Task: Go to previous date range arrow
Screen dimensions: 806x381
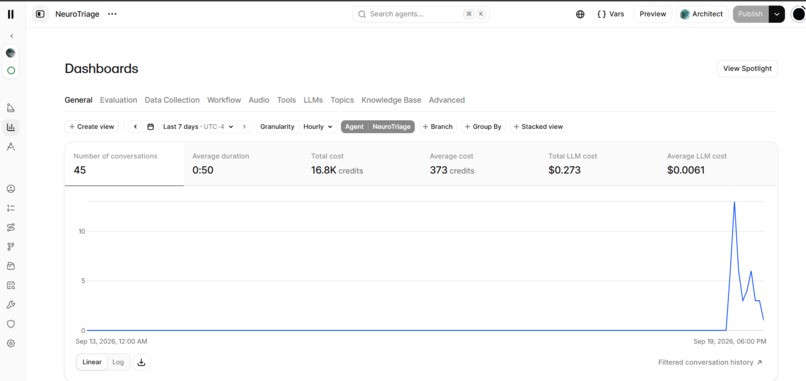Action: (x=135, y=126)
